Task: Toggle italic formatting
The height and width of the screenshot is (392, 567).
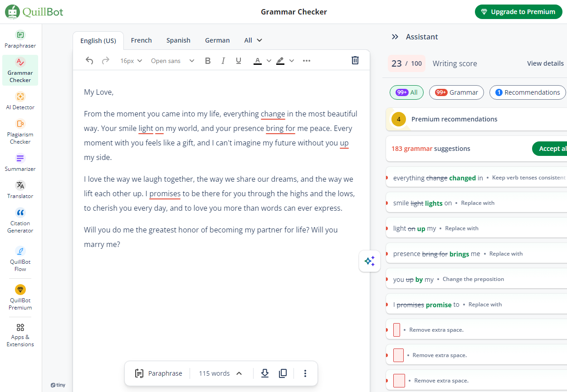Action: [223, 61]
